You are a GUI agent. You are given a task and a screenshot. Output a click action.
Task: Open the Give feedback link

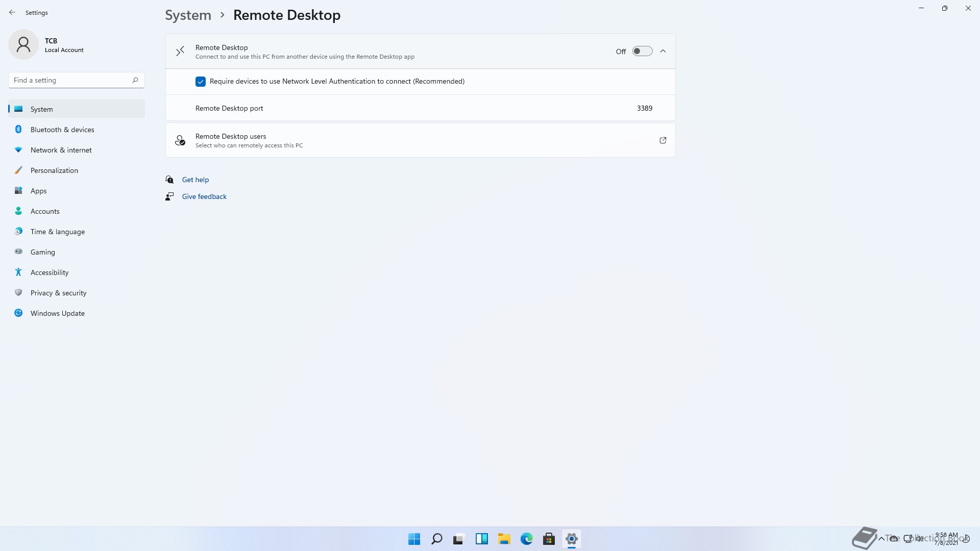(x=204, y=196)
